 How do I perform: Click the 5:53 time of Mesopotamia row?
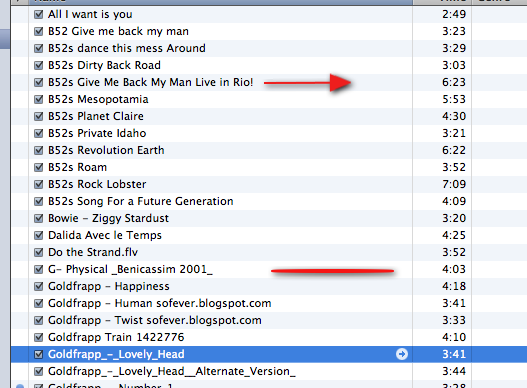(454, 100)
